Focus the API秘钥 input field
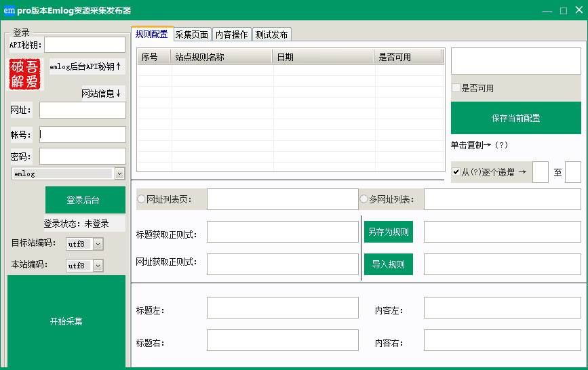The width and height of the screenshot is (588, 370). coord(85,45)
